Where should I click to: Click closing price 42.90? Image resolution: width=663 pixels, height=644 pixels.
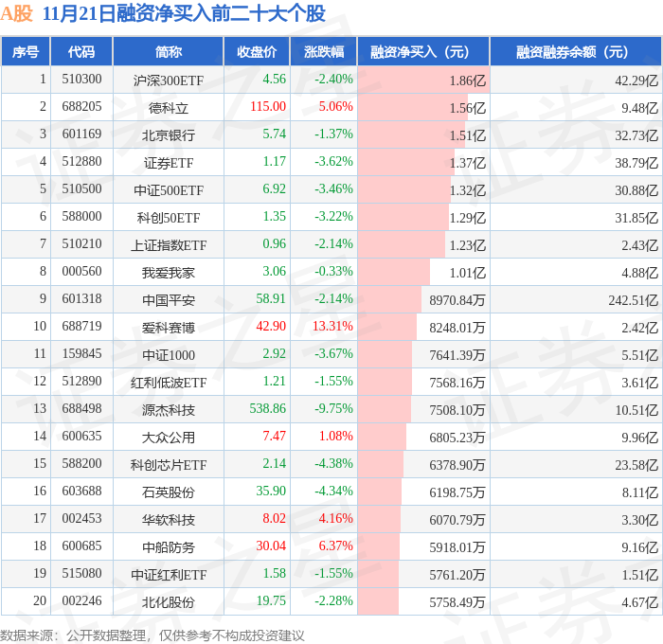tap(271, 327)
